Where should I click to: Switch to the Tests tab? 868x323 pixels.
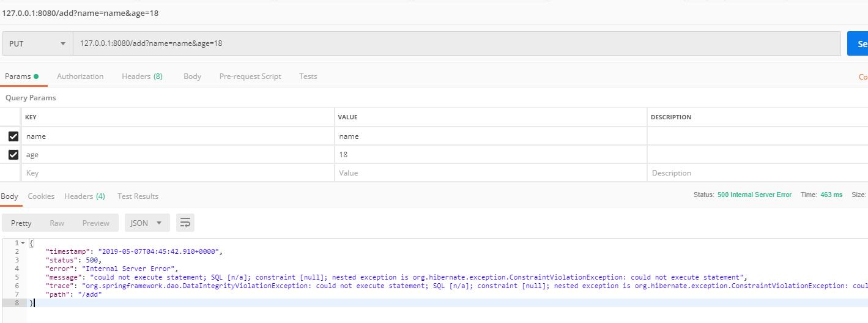[x=308, y=76]
